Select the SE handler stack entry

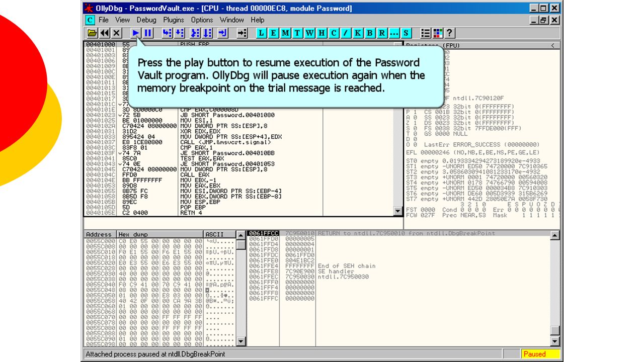point(399,271)
